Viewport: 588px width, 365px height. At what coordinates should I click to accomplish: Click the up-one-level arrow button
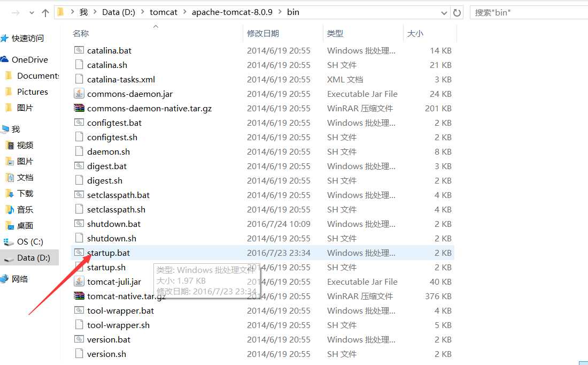45,13
